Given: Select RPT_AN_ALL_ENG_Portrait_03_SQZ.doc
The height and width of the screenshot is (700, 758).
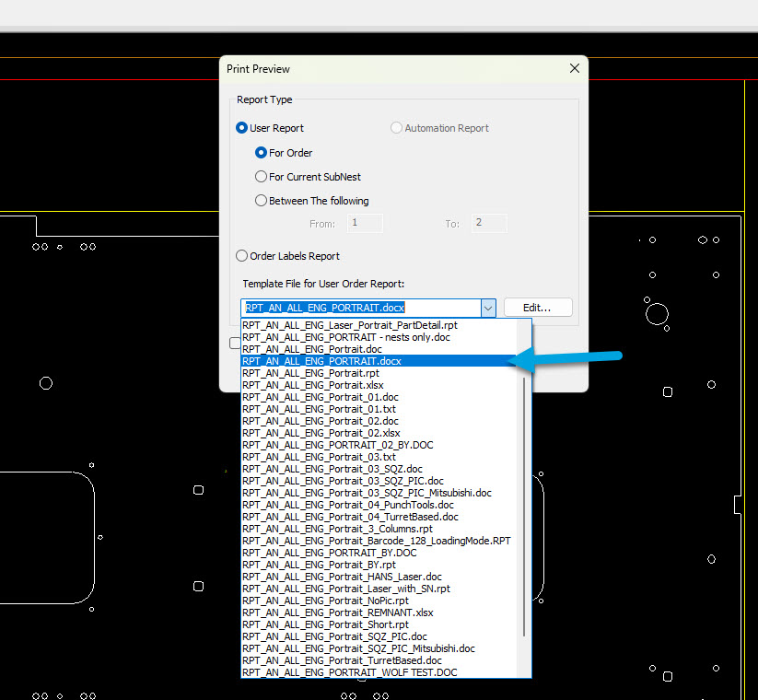Looking at the screenshot, I should point(379,469).
